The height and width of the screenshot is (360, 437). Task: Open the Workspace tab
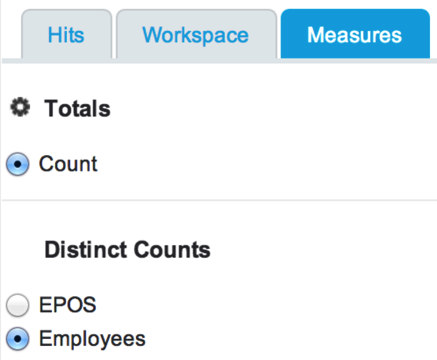(196, 34)
